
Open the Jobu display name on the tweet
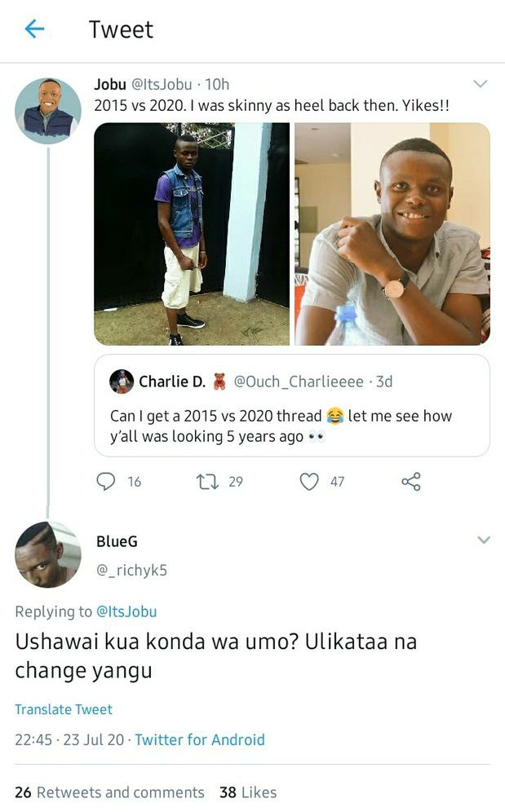[x=110, y=84]
